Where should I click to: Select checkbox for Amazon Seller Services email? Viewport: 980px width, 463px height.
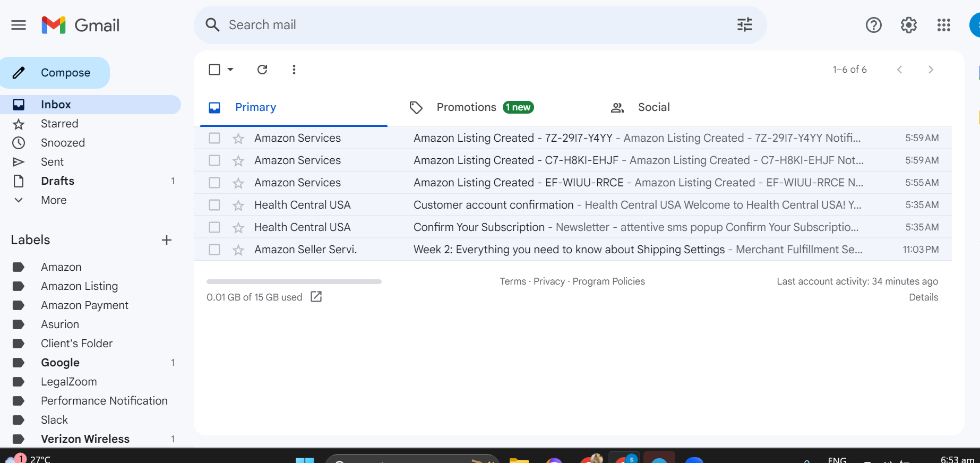(214, 250)
